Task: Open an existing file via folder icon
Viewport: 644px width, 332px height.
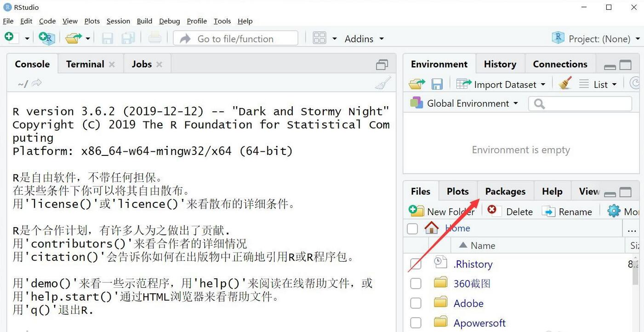Action: point(73,38)
